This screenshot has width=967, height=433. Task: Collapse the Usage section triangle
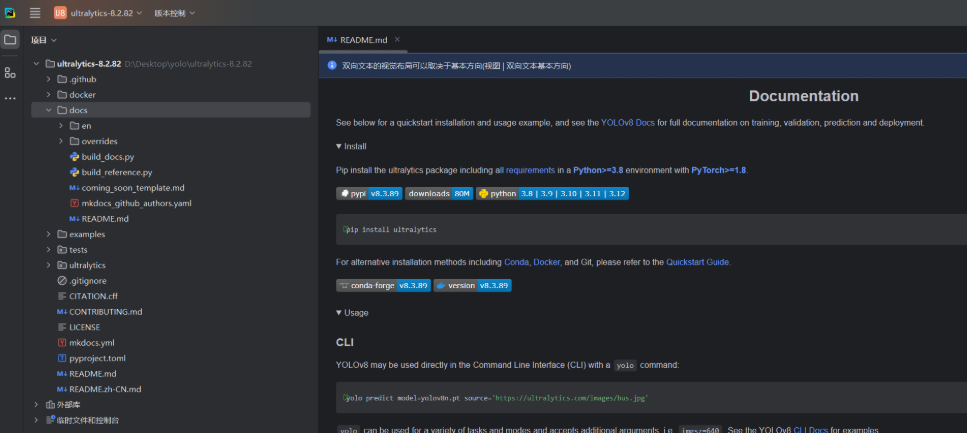click(x=339, y=313)
